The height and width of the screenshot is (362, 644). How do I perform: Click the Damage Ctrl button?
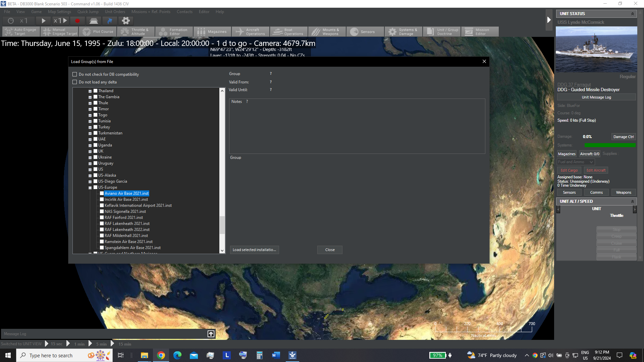click(x=624, y=137)
